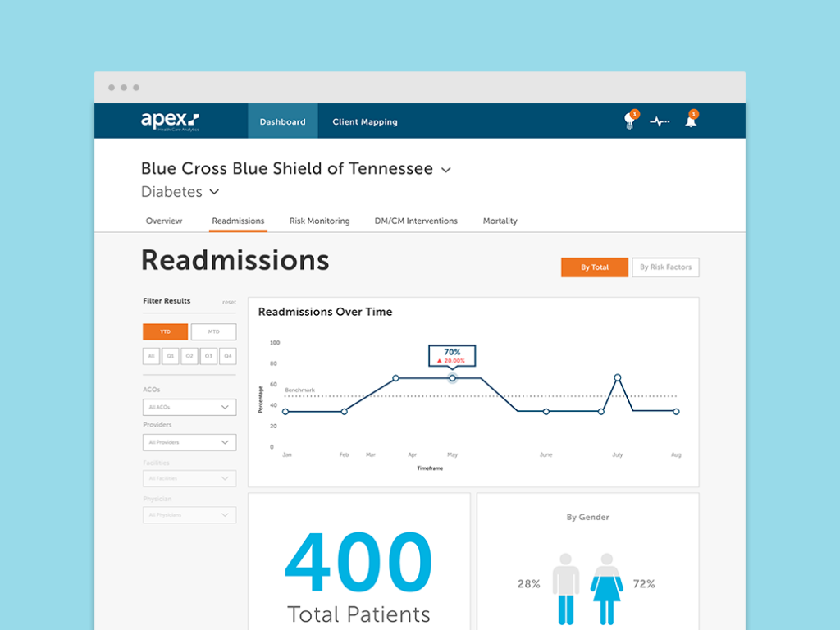Open the Client Mapping tab
This screenshot has width=840, height=630.
365,121
